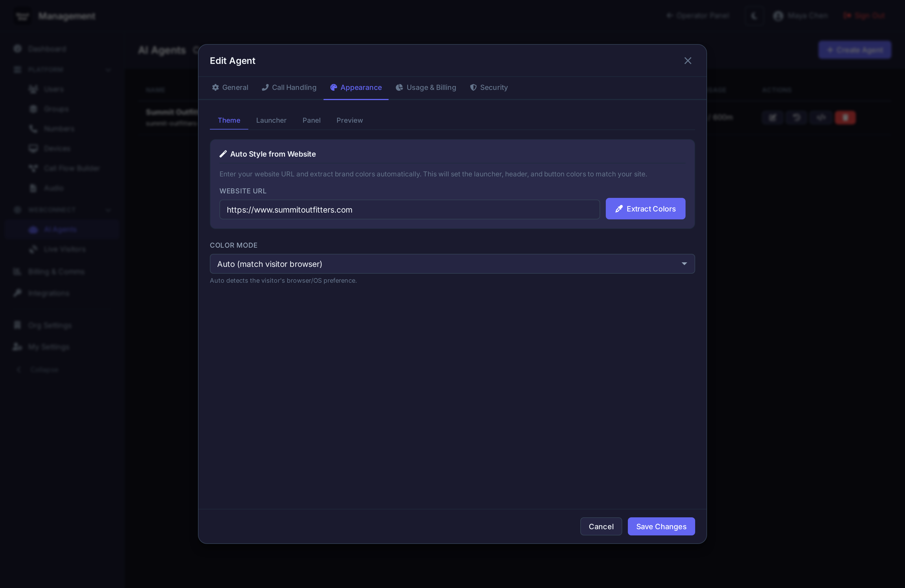
Task: Click the AI Agents icon in sidebar
Action: 33,230
